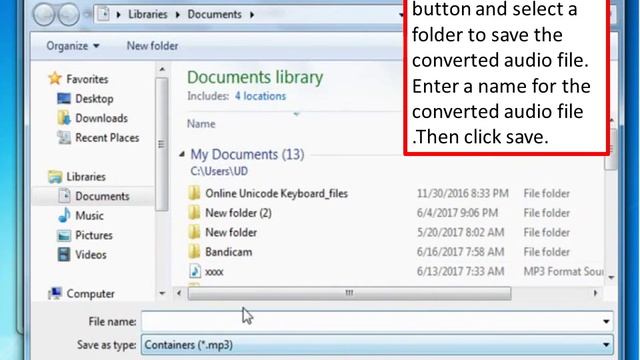Collapse the My Documents (13) group
Viewport: 640px width, 360px height.
coord(182,154)
